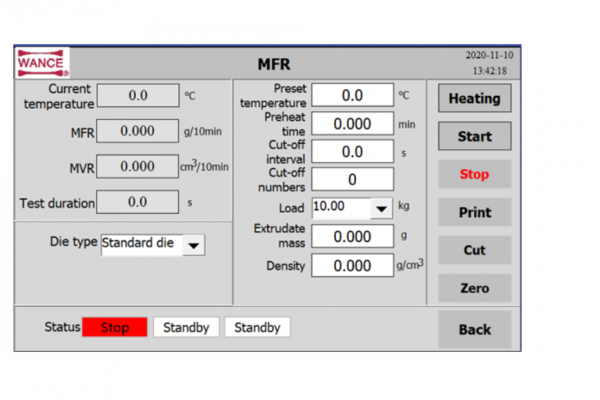600x400 pixels.
Task: Click the Test duration readout
Action: [137, 202]
